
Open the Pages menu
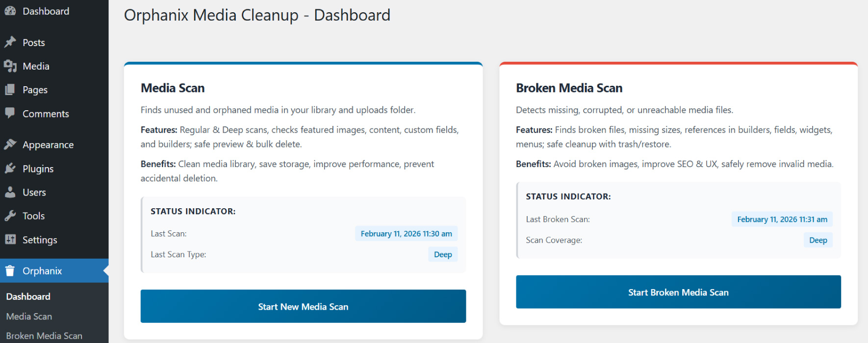pos(54,90)
